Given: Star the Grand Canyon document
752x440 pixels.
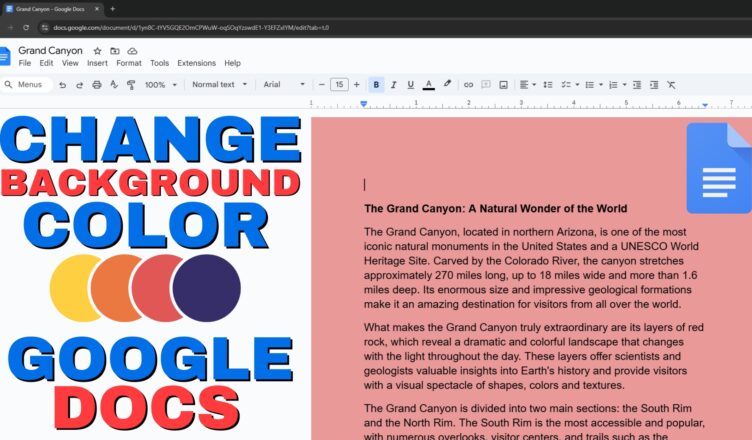Looking at the screenshot, I should (x=97, y=51).
